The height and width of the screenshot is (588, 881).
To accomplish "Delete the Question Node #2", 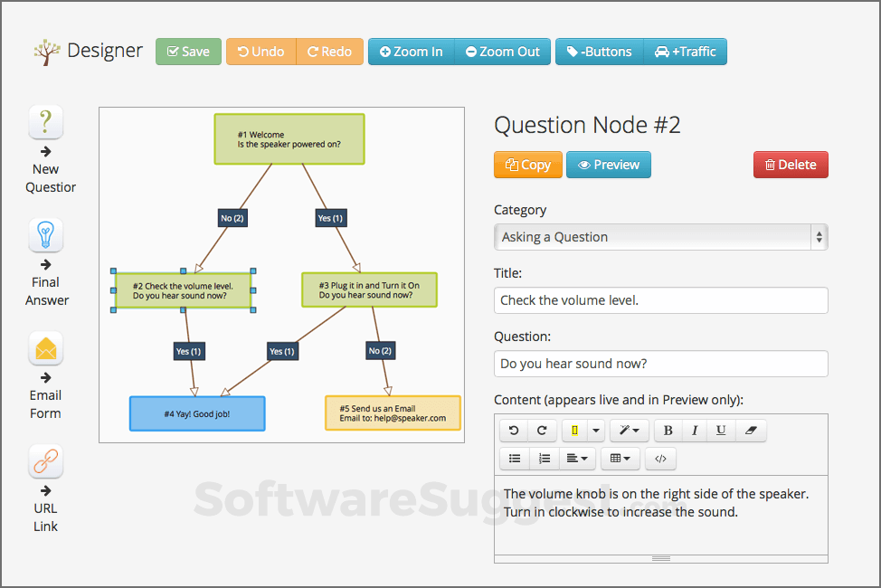I will 791,165.
